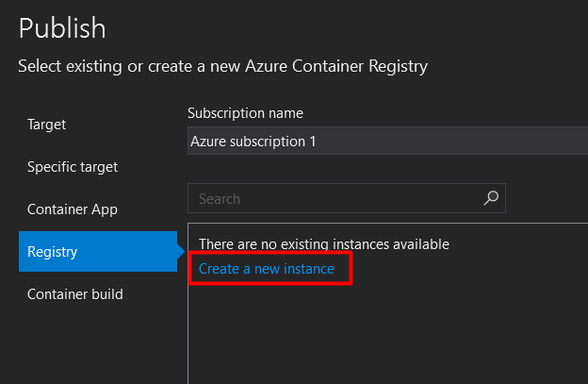Click the Azure Container Registry subtitle text

click(222, 66)
